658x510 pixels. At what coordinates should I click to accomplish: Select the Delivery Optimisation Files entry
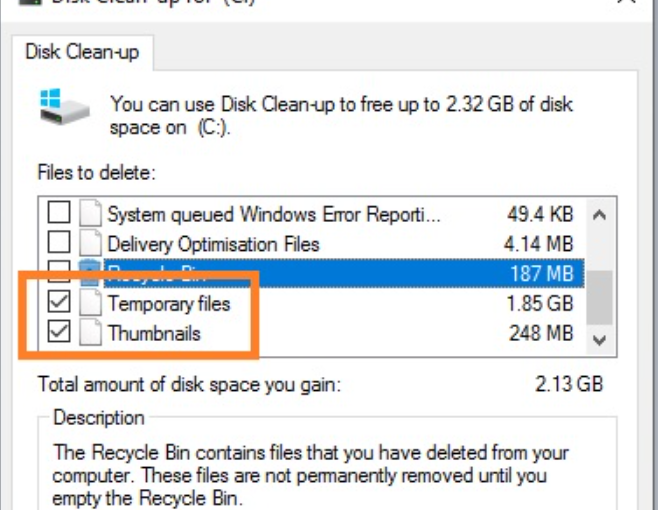tap(214, 244)
